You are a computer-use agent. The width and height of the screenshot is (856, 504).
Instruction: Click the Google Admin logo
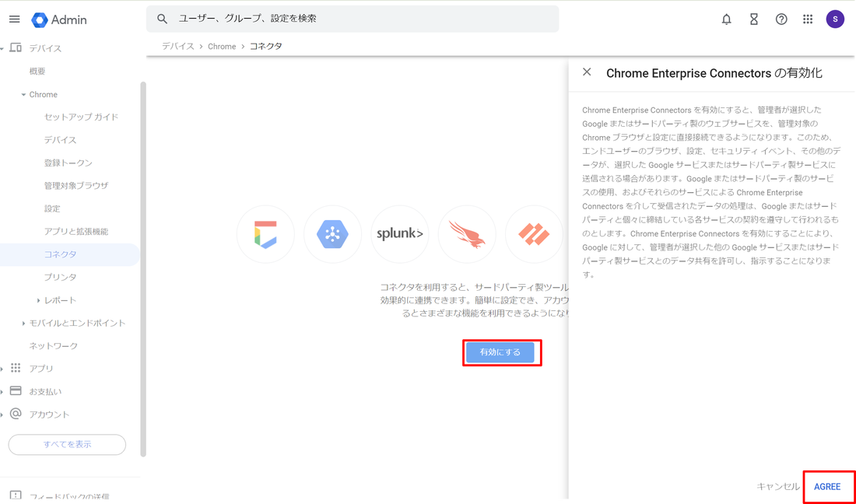59,20
